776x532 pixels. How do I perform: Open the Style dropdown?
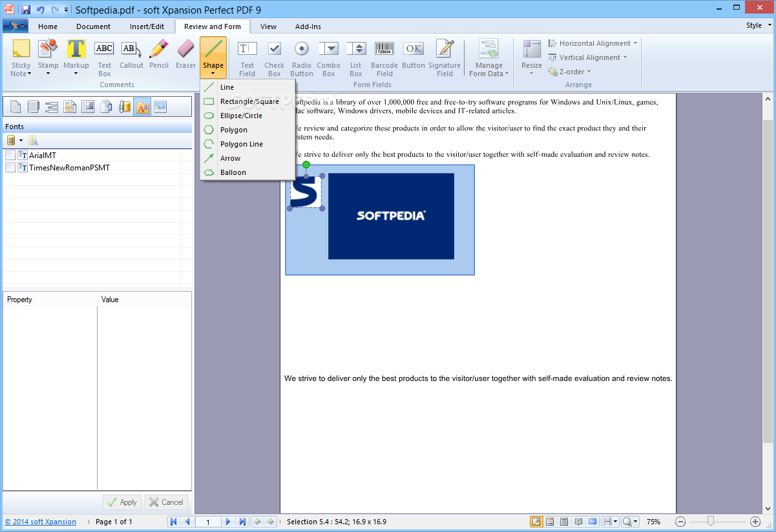coord(757,26)
